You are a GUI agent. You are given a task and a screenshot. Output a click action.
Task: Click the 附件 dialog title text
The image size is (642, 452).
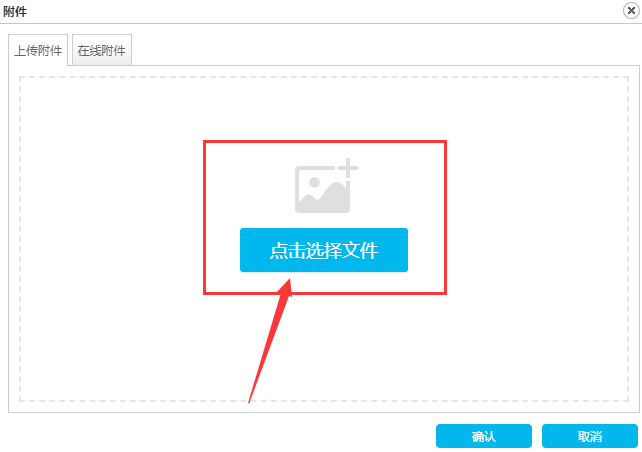click(15, 11)
